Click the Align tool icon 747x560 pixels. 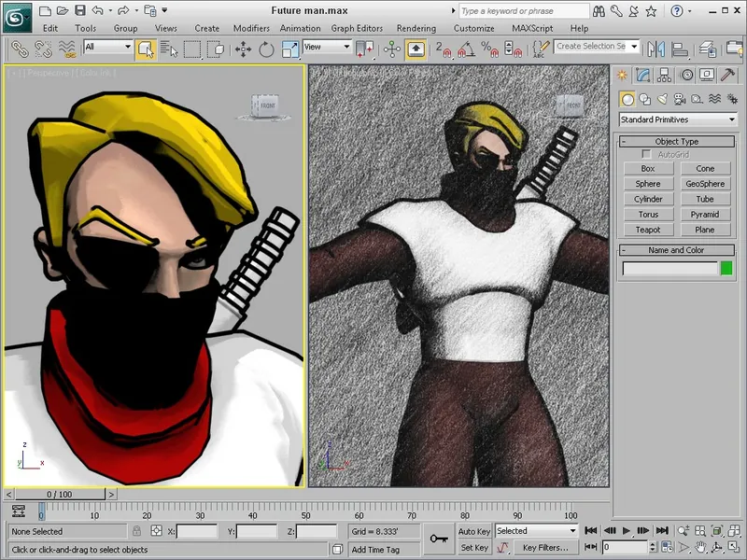(680, 49)
